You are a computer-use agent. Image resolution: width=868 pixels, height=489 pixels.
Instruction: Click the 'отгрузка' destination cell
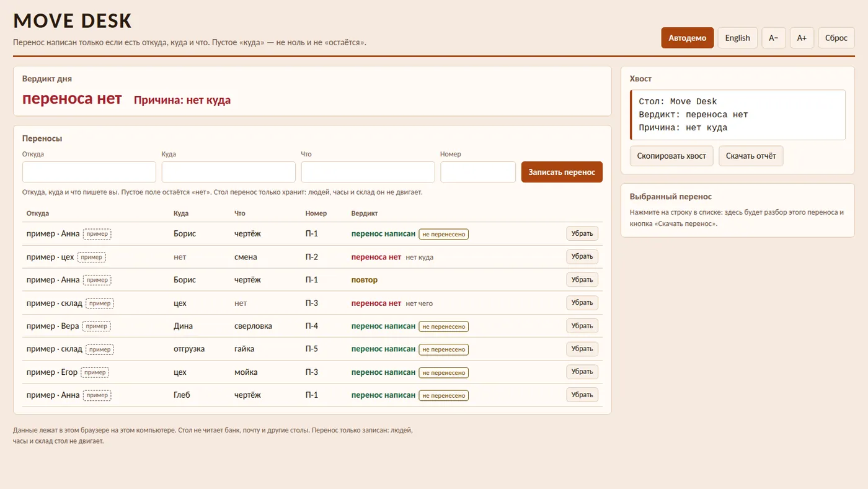click(189, 349)
